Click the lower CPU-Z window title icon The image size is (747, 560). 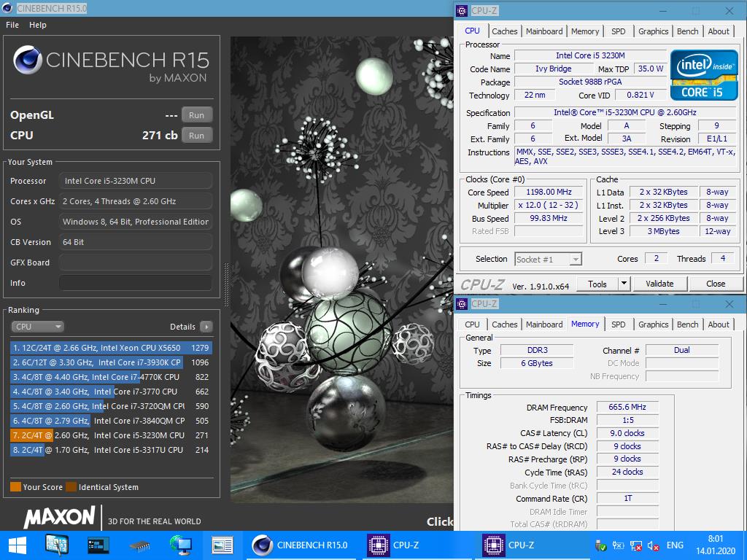[x=462, y=304]
